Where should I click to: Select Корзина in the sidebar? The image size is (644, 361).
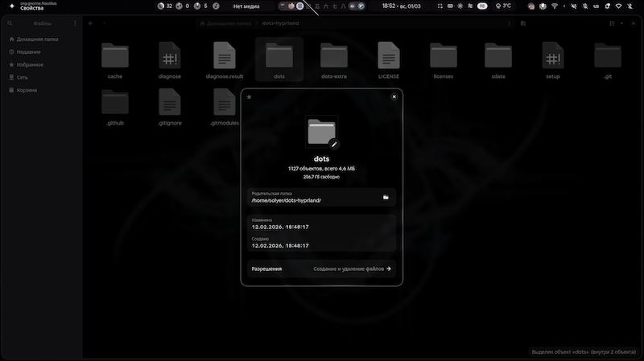[42, 90]
